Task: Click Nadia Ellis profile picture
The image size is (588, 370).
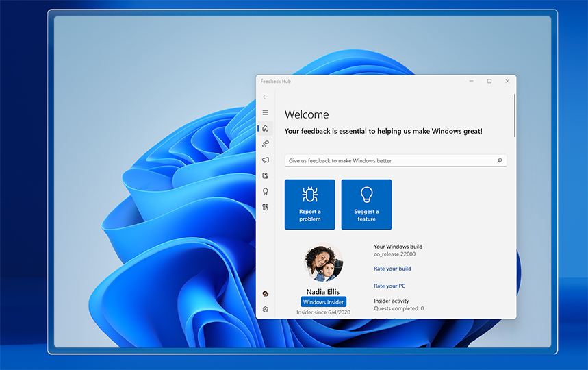Action: pyautogui.click(x=324, y=263)
